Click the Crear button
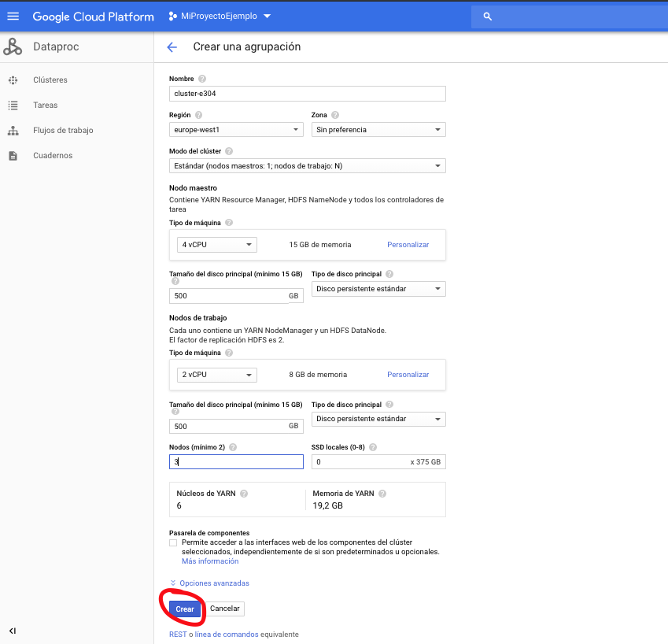Image resolution: width=668 pixels, height=644 pixels. tap(185, 609)
